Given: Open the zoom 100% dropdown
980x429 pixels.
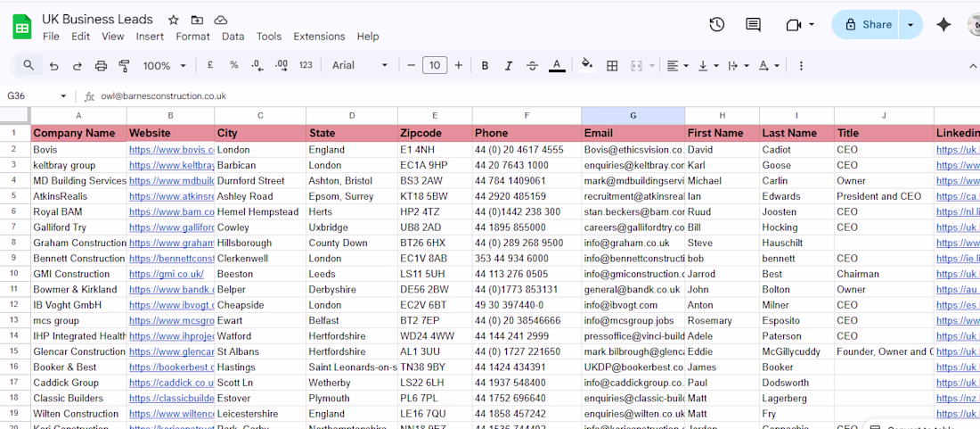Looking at the screenshot, I should coord(165,66).
